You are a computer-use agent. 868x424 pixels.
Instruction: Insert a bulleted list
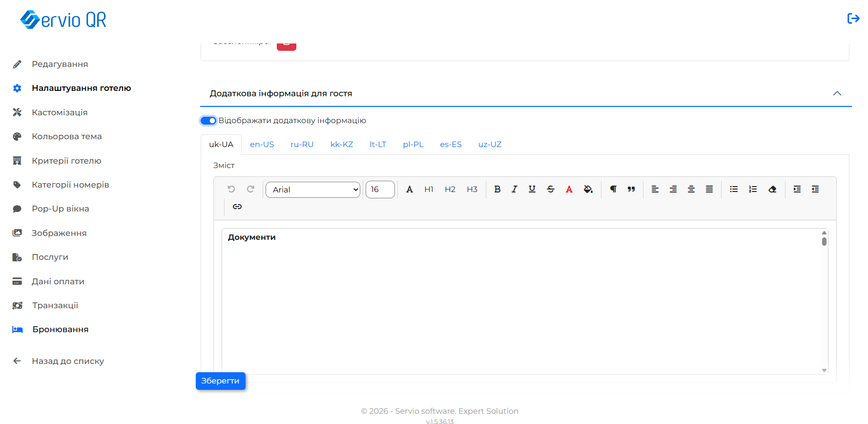(x=734, y=189)
